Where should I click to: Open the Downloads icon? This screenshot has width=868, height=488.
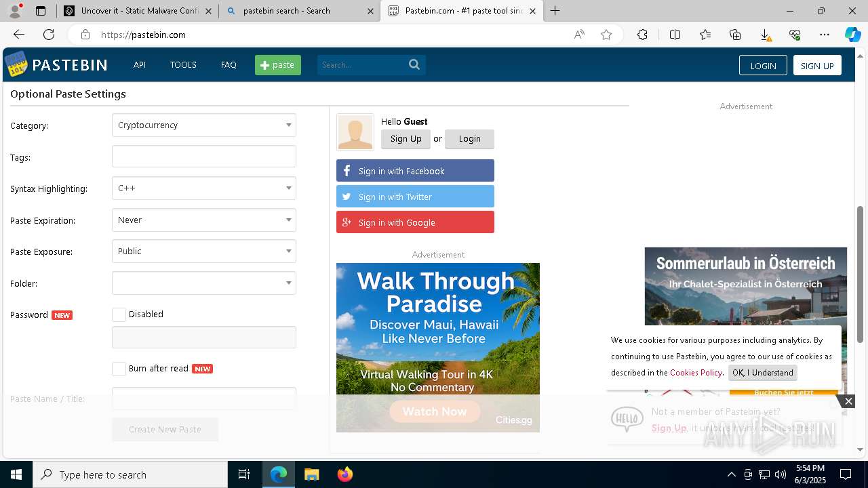(x=765, y=35)
